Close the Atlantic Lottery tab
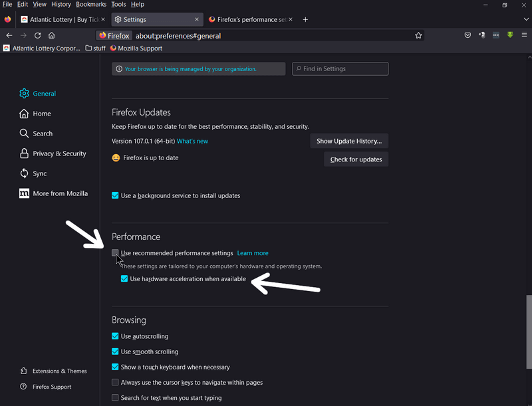This screenshot has width=532, height=406. tap(103, 19)
